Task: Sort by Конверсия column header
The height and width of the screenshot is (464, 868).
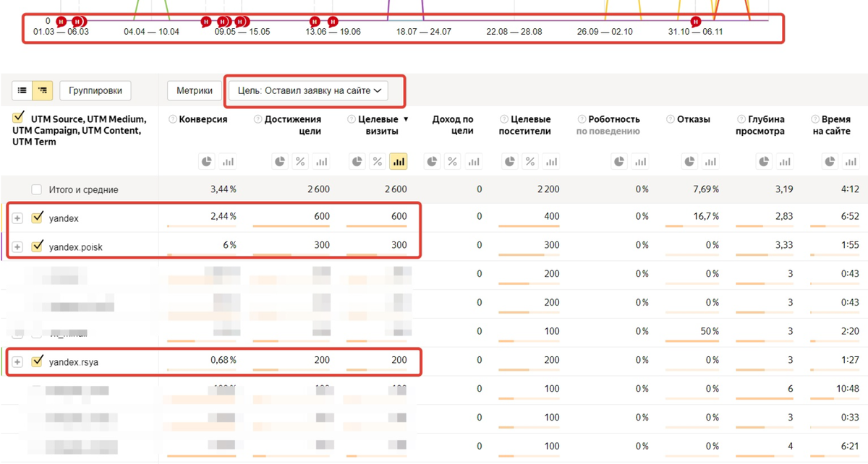Action: (x=203, y=119)
